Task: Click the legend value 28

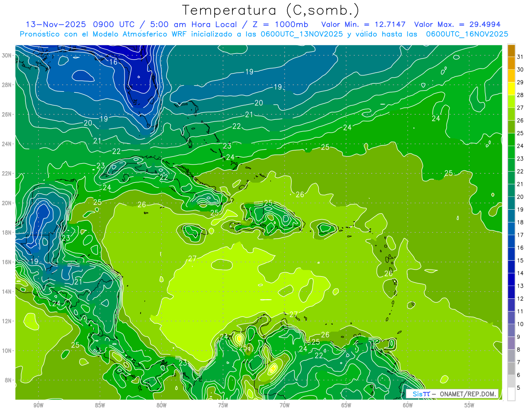Action: [520, 95]
